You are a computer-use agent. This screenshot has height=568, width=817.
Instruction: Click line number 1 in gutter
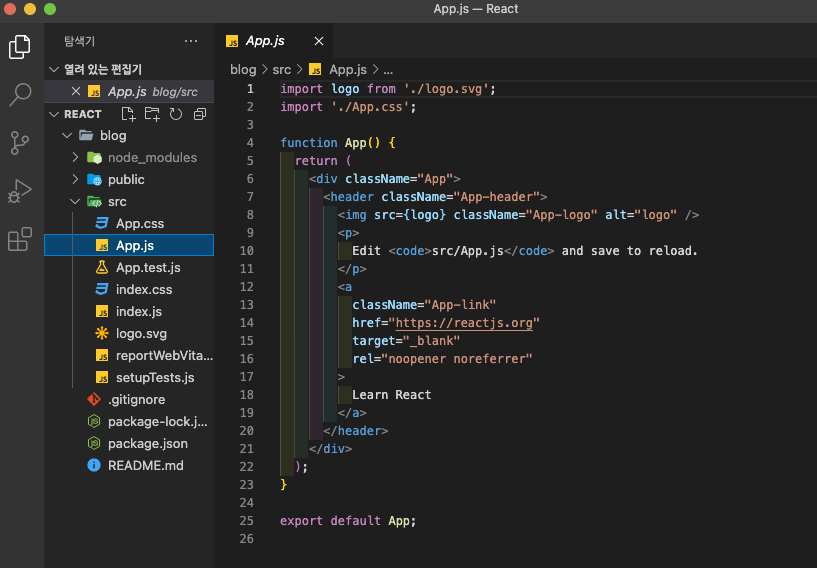pyautogui.click(x=250, y=89)
